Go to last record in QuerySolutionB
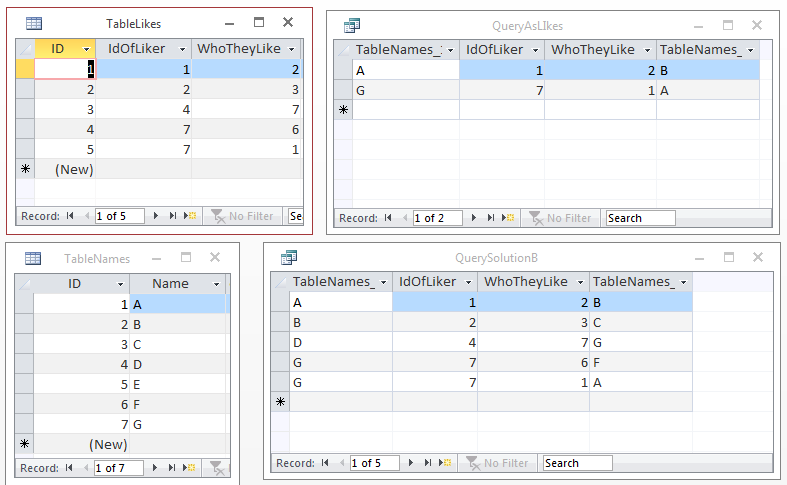 [428, 463]
